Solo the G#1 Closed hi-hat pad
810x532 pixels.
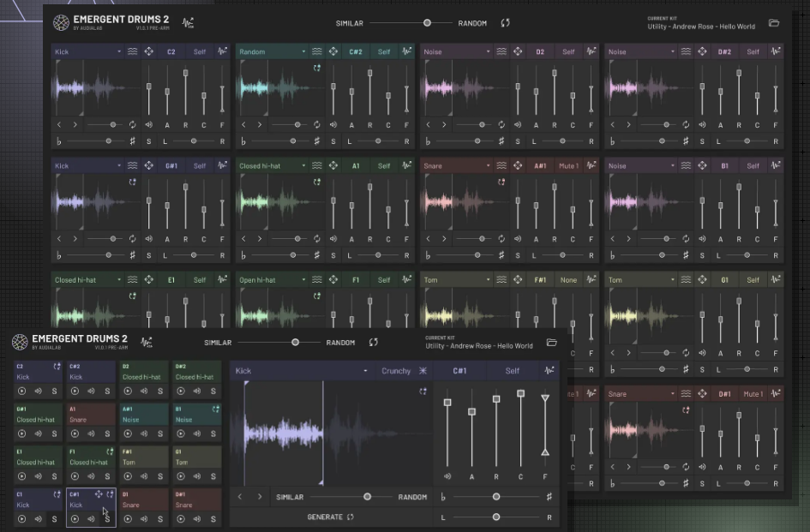(x=54, y=433)
